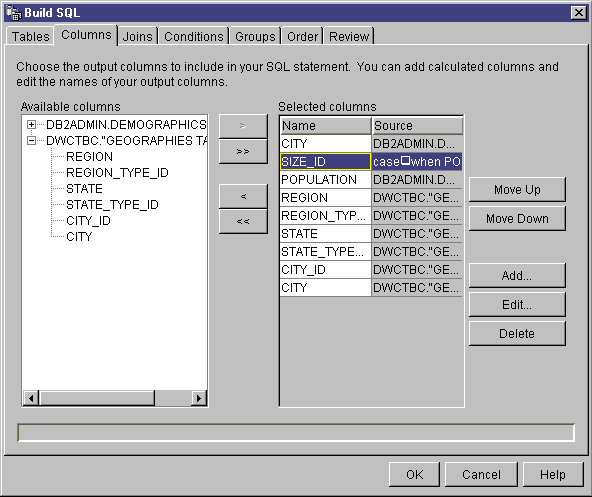This screenshot has height=497, width=592.
Task: Select the Columns tab
Action: (x=86, y=35)
